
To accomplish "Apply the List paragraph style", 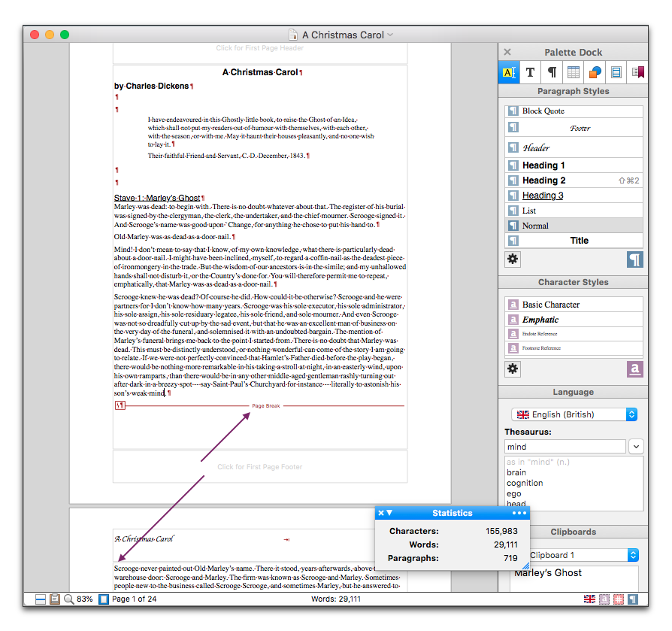I will (x=574, y=211).
